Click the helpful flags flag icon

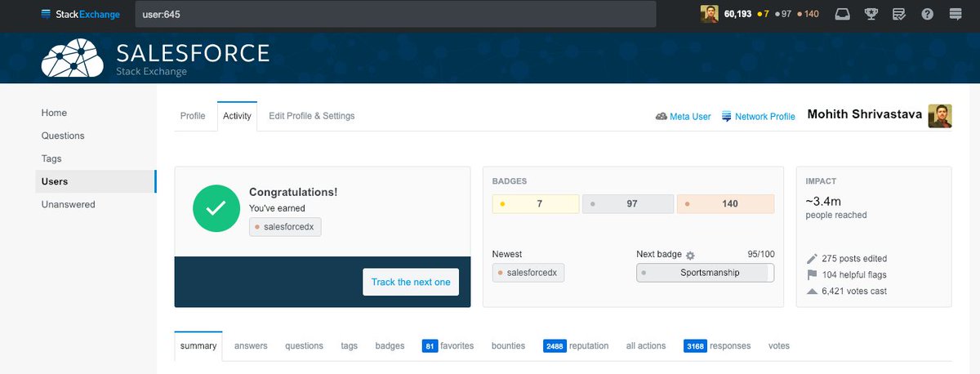point(812,275)
